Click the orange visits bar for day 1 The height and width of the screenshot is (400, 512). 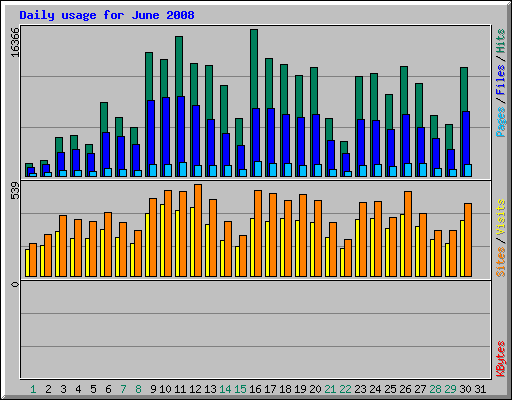(33, 260)
